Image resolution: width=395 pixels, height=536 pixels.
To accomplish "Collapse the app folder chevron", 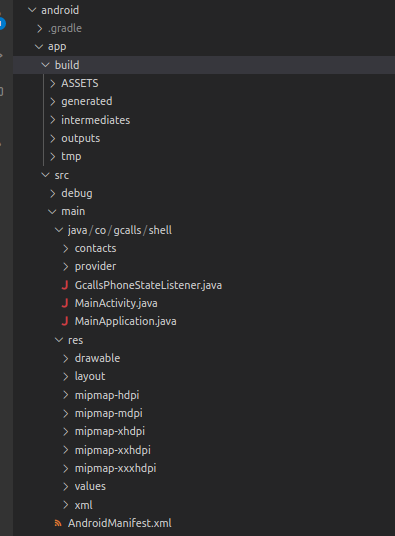I will (39, 46).
